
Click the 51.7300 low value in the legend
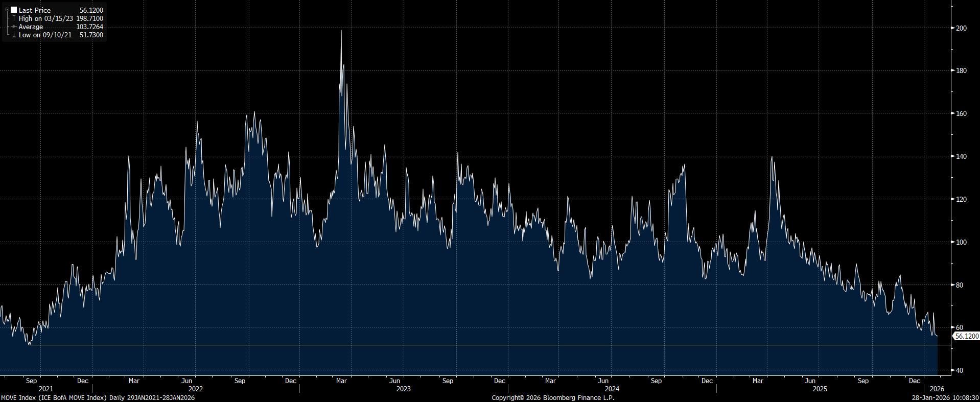pyautogui.click(x=91, y=35)
